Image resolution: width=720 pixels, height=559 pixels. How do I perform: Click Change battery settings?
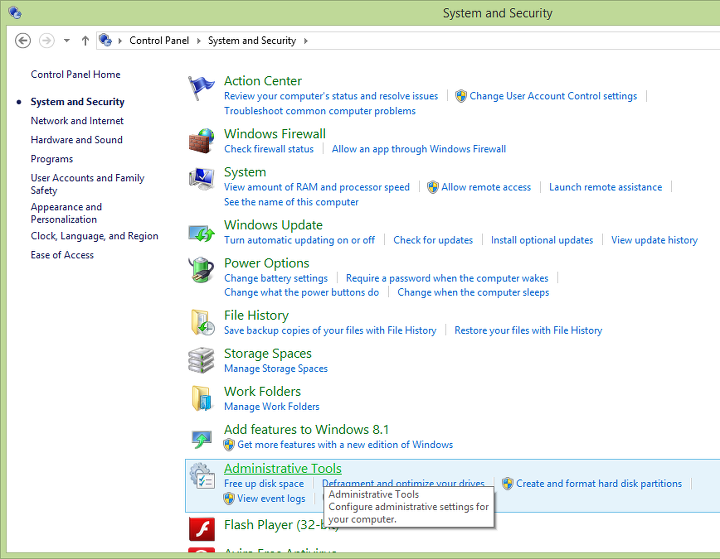(x=276, y=278)
